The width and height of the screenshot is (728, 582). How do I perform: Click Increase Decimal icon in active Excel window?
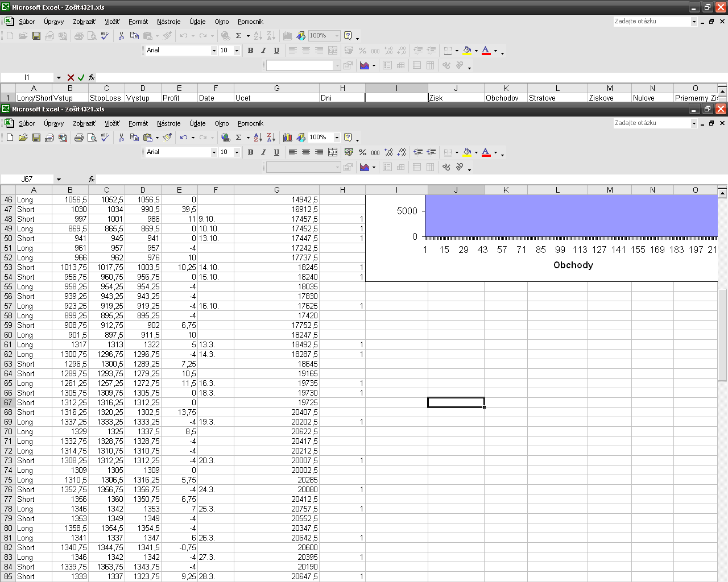(388, 152)
